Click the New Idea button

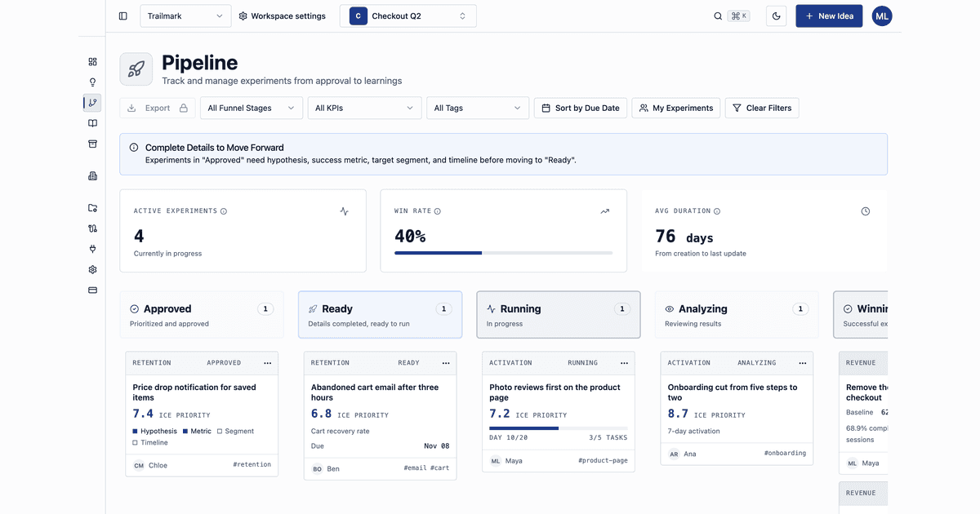pyautogui.click(x=829, y=16)
